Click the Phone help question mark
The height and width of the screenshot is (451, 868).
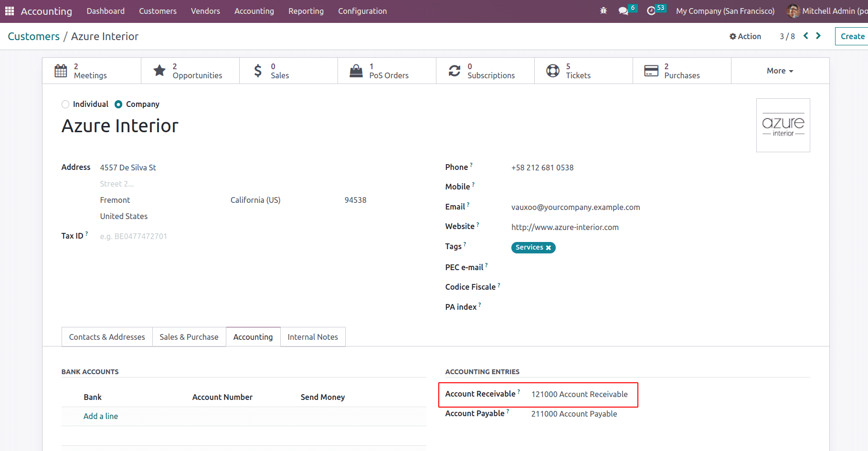coord(471,165)
